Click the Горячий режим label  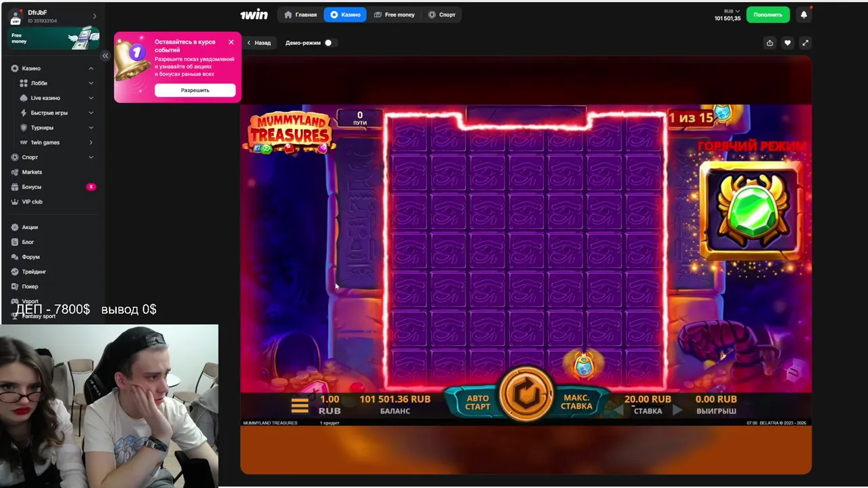[751, 146]
